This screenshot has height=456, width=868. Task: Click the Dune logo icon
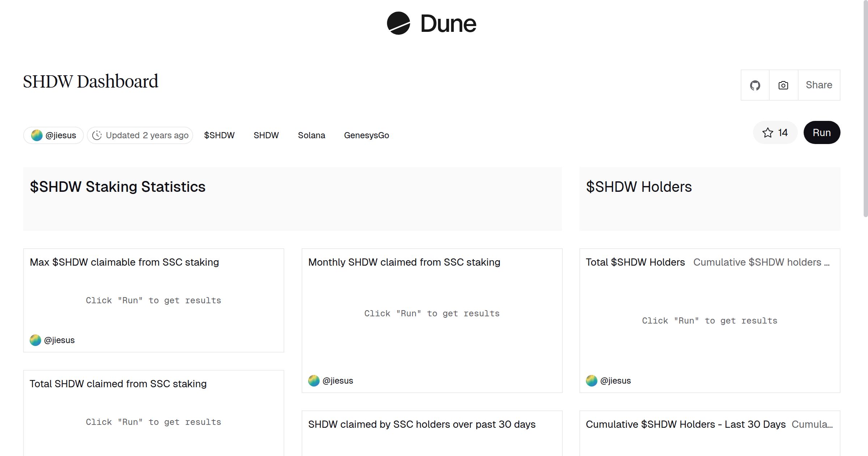coord(398,24)
